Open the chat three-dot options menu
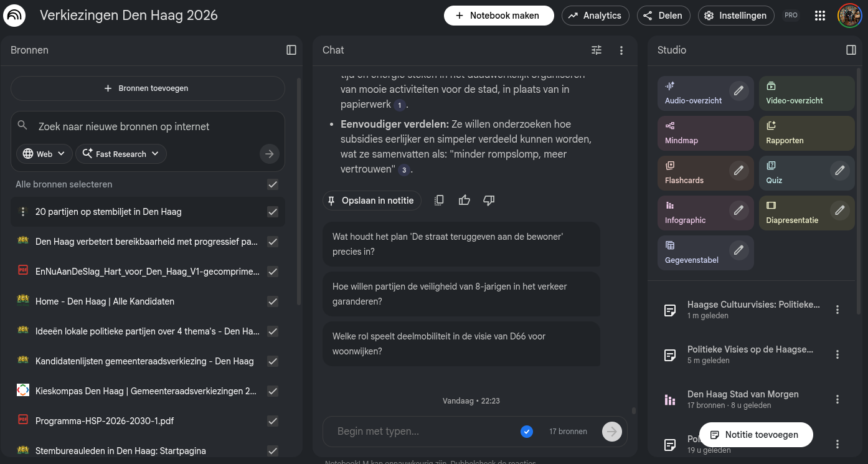 (x=621, y=50)
